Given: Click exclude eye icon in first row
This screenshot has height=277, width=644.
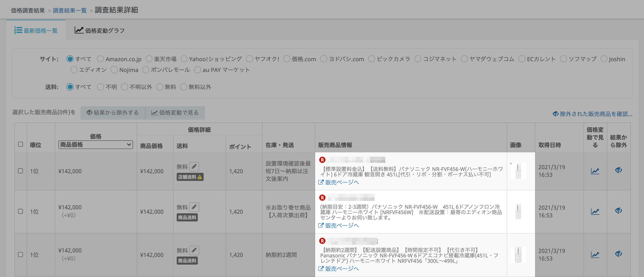Looking at the screenshot, I should point(618,170).
